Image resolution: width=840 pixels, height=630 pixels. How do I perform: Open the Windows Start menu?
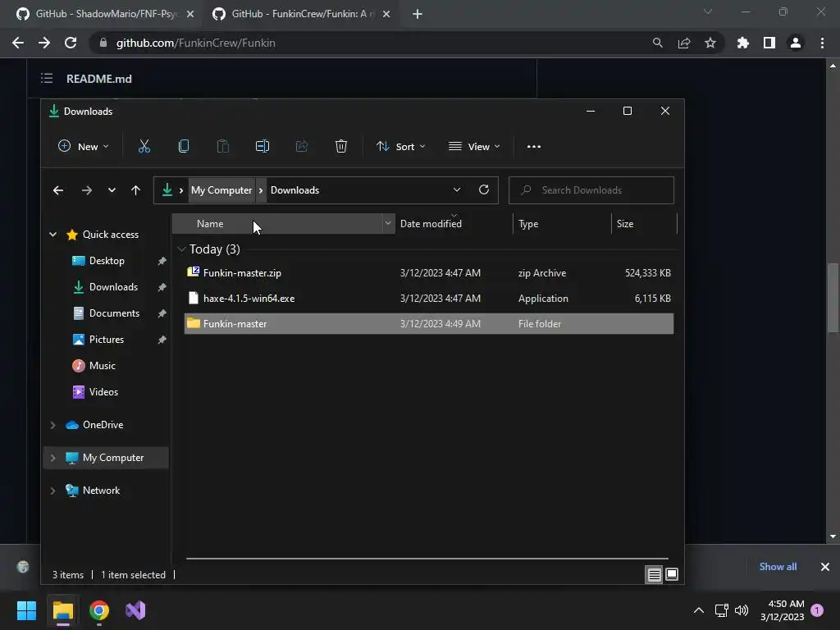[x=26, y=610]
